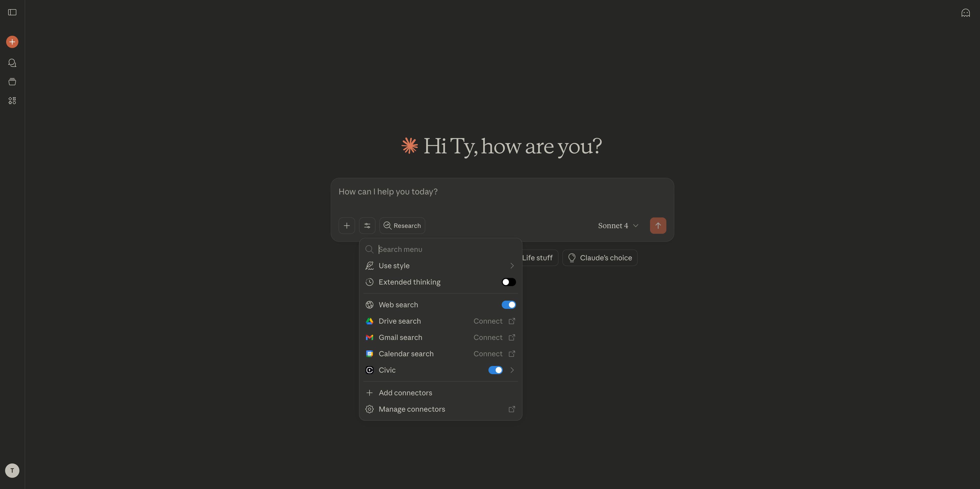Turn off the Civic connector
The image size is (980, 489).
(495, 370)
